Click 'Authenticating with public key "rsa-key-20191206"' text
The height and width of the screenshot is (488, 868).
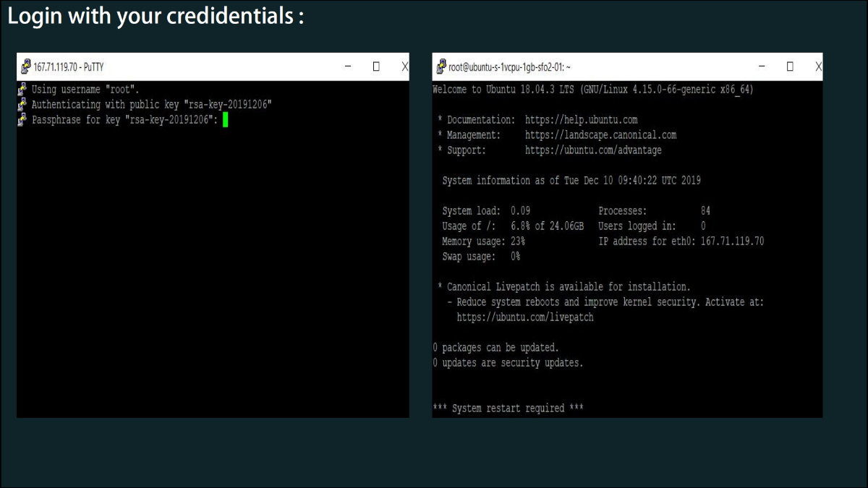(151, 105)
